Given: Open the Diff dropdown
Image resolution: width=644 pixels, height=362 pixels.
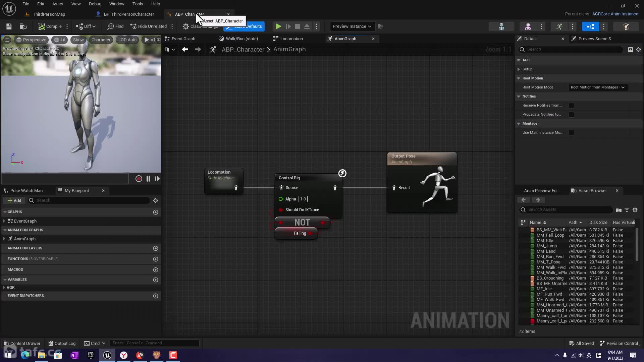Looking at the screenshot, I should coord(86,26).
